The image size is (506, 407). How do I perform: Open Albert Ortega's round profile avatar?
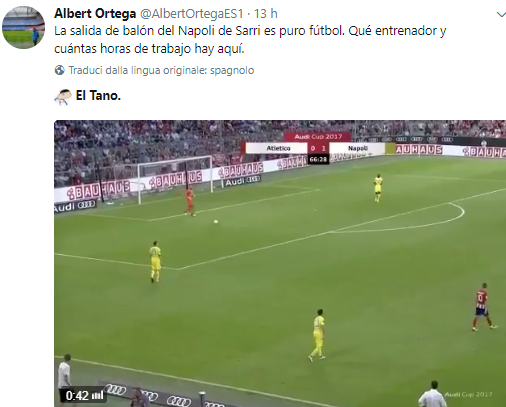pos(23,27)
